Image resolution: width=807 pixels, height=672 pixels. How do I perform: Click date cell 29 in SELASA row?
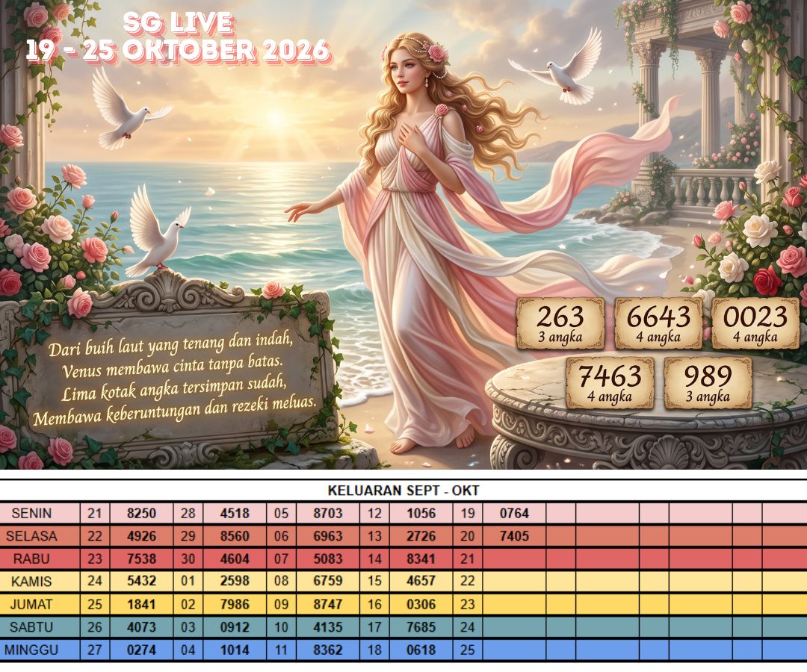tap(188, 536)
